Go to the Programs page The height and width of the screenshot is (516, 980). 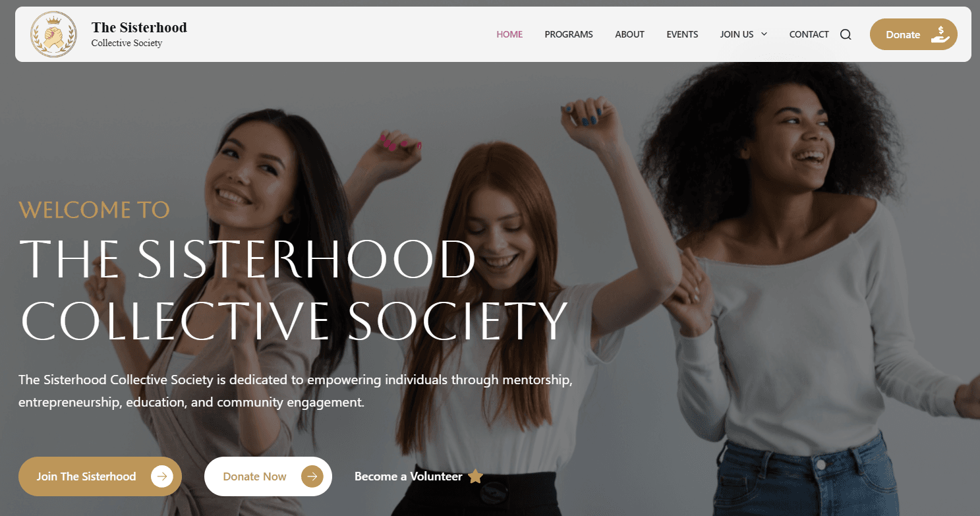569,34
